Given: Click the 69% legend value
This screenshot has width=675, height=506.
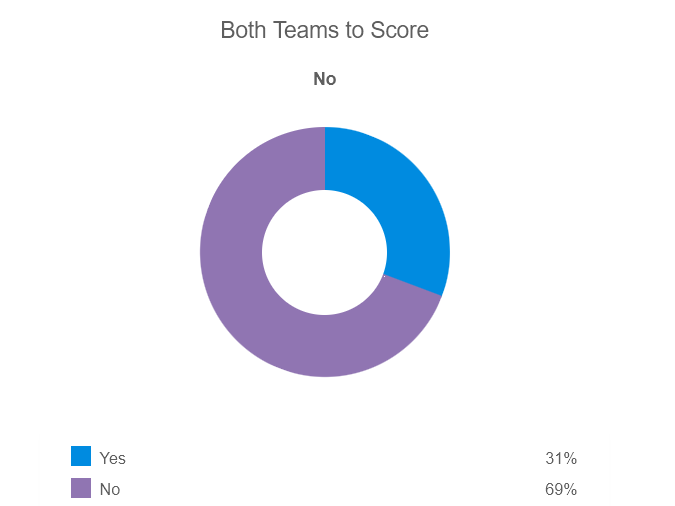Looking at the screenshot, I should 561,489.
